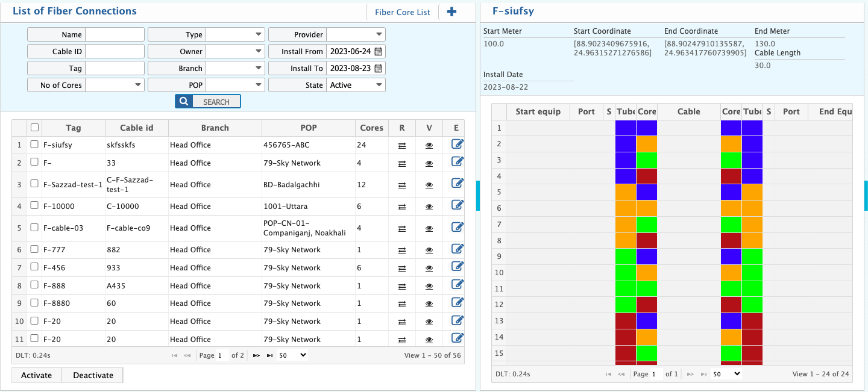Edit the F-456 fiber connection
The height and width of the screenshot is (392, 868).
click(458, 267)
